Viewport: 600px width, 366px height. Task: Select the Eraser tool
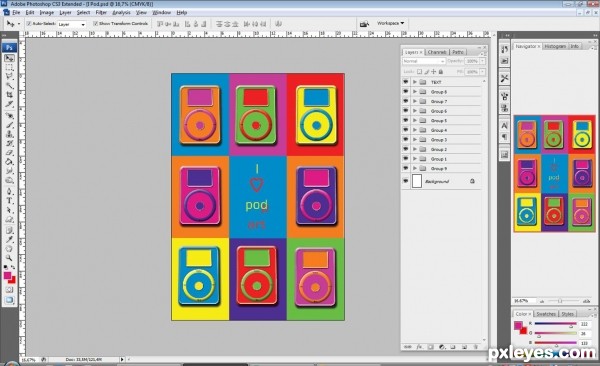coord(9,153)
